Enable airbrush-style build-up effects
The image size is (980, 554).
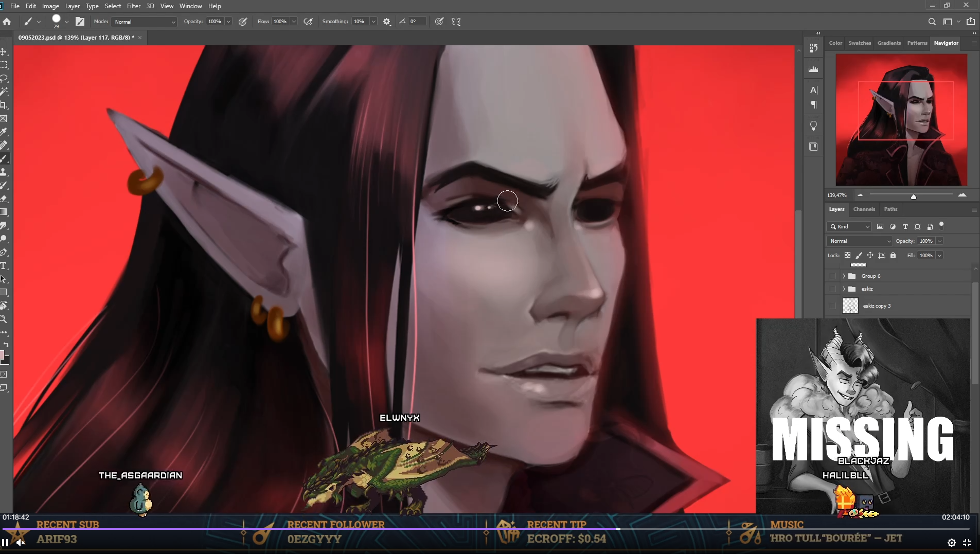tap(308, 22)
